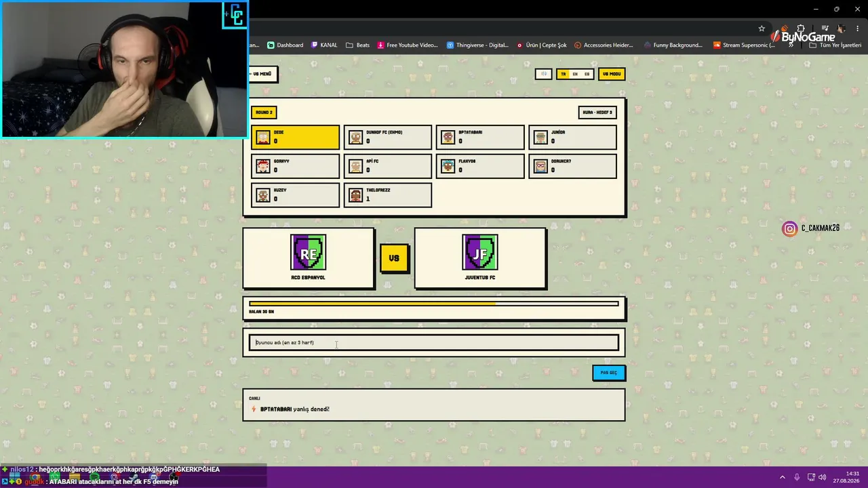Image resolution: width=868 pixels, height=488 pixels.
Task: Open the network display icon in the tray
Action: coord(810,477)
